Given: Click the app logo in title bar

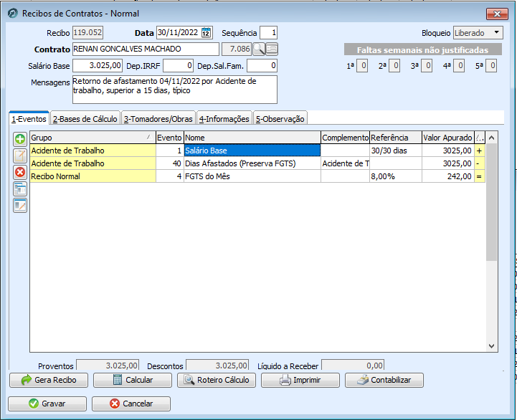Looking at the screenshot, I should [12, 14].
